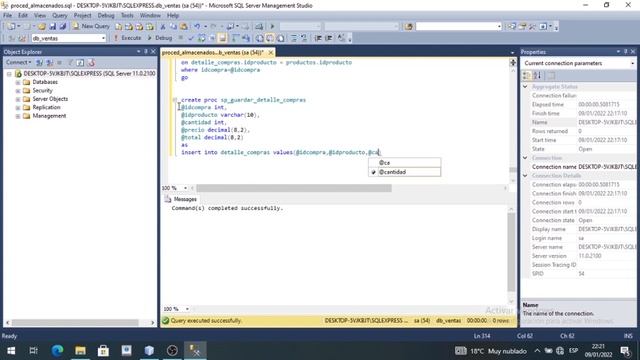Click the editor horizontal scrollbar

pyautogui.click(x=293, y=188)
